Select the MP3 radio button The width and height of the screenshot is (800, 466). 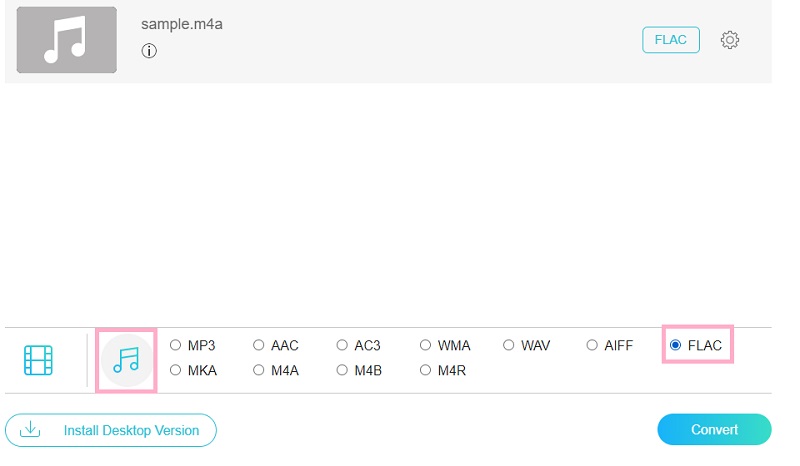click(176, 345)
